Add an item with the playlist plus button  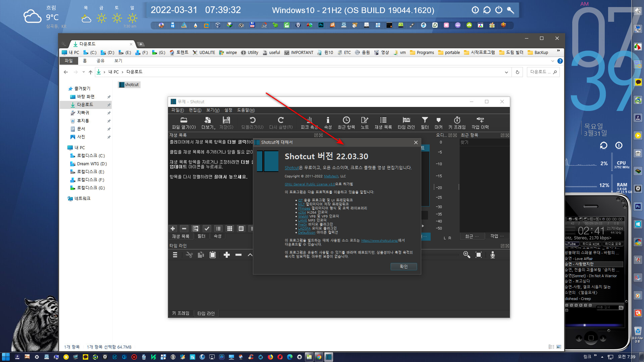coord(173,229)
